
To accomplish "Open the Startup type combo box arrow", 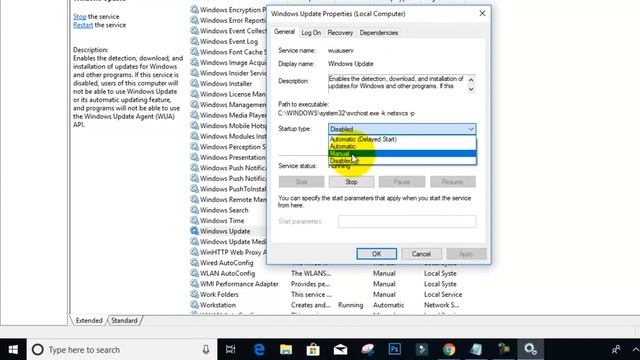I will coord(471,129).
